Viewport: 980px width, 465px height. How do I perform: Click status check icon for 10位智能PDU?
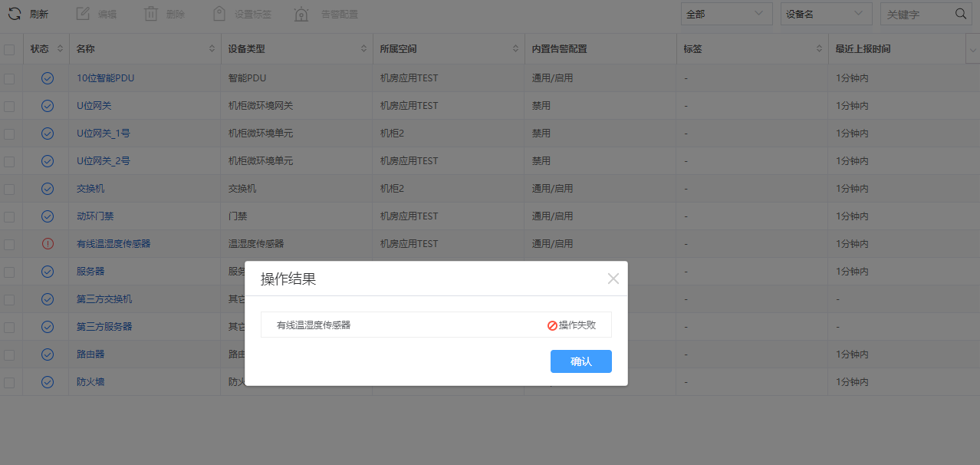[x=48, y=78]
